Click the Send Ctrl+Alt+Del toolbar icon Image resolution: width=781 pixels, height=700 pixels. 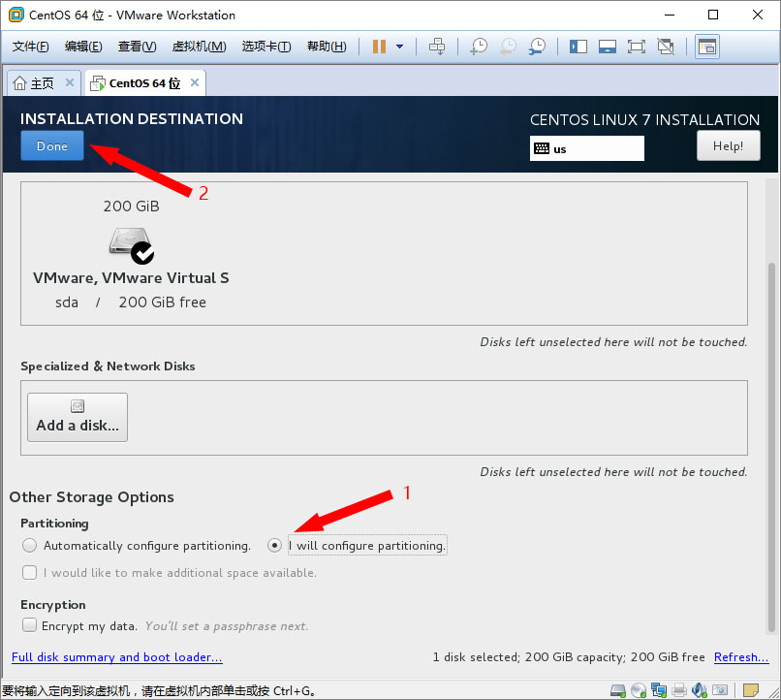point(437,47)
